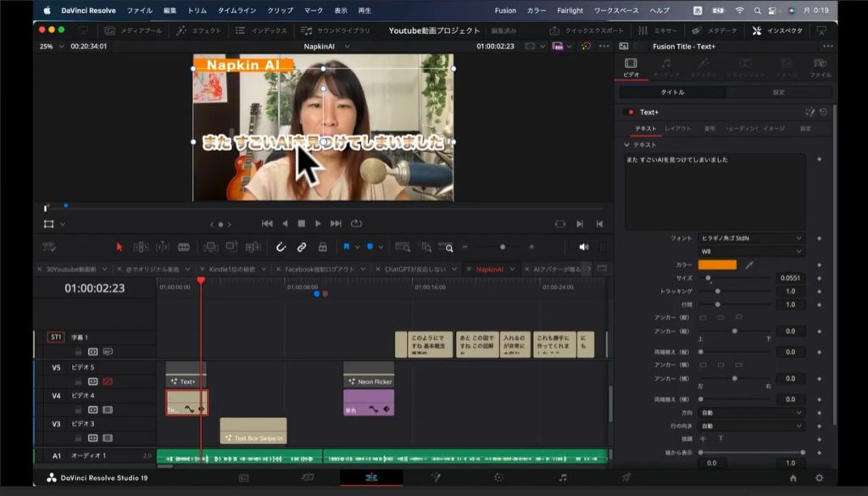Collapse the テキスト section in Inspector

(x=626, y=145)
